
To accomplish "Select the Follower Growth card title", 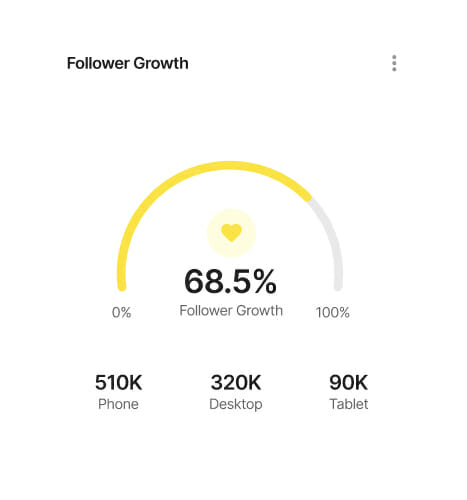I will [x=127, y=63].
